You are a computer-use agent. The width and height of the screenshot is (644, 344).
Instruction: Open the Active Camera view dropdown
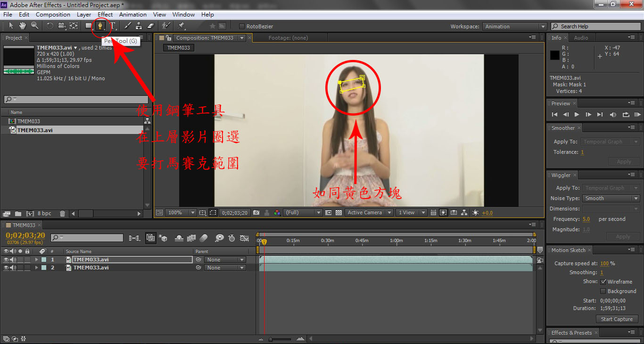tap(369, 213)
